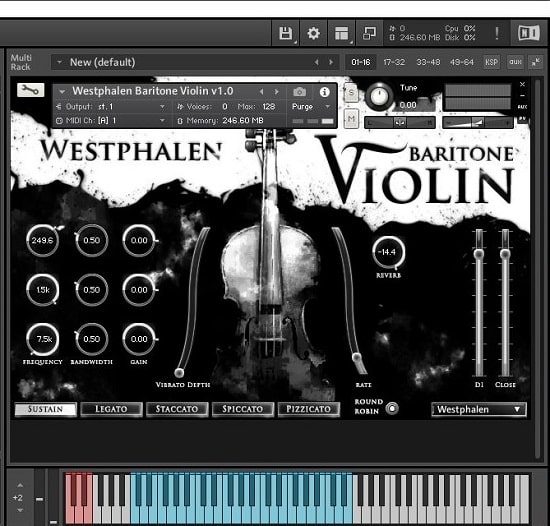Viewport: 550px width, 526px height.
Task: Switch to the 01-16 rack page
Action: click(x=361, y=62)
